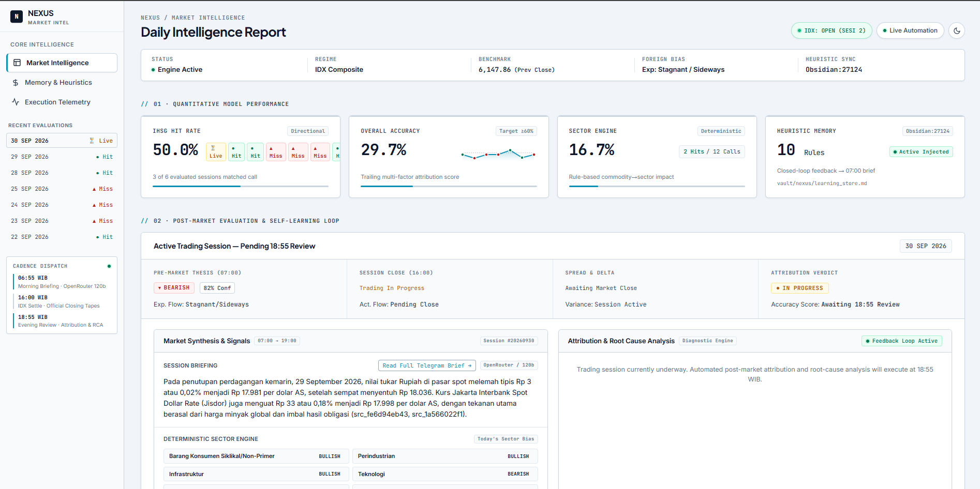Click the Diagnostic Engine badge
This screenshot has height=489, width=980.
pyautogui.click(x=707, y=341)
